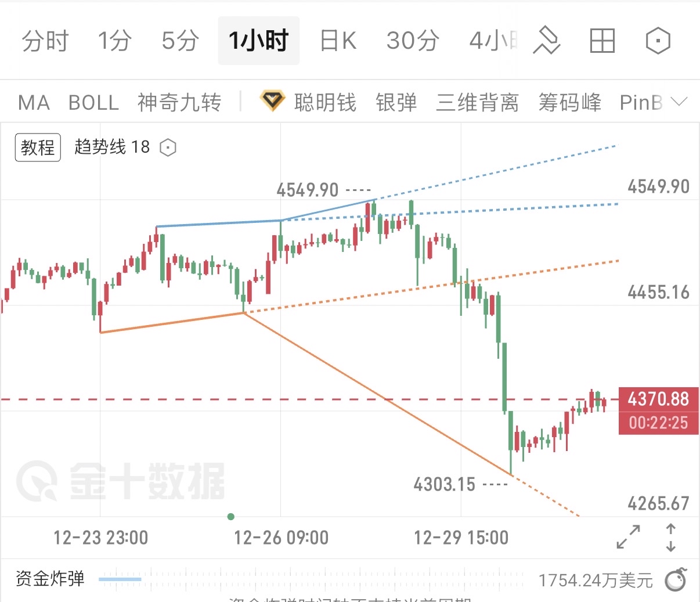The width and height of the screenshot is (700, 602).
Task: Click the 教程 tutorial button
Action: 37,147
